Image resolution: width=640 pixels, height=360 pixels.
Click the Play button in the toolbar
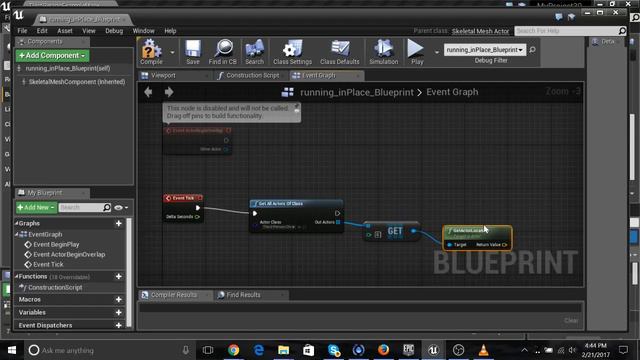[x=416, y=52]
